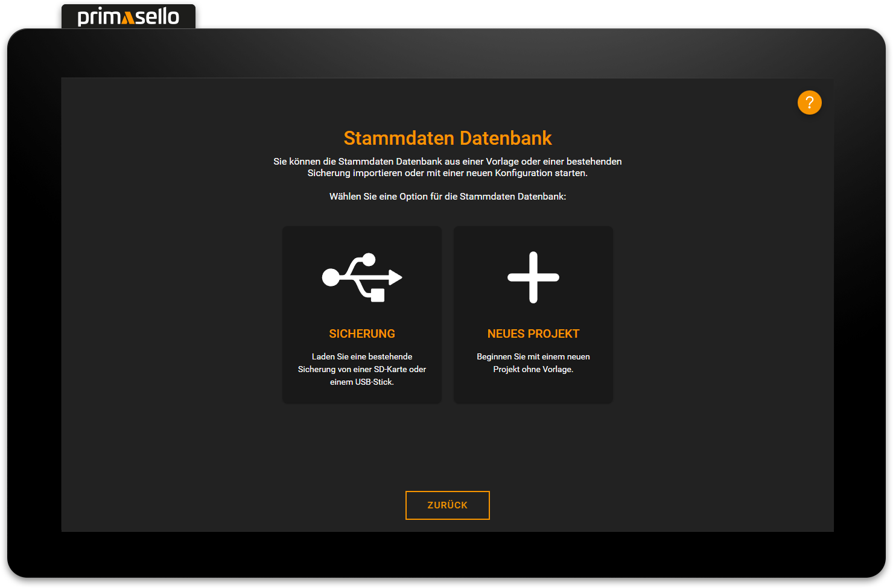This screenshot has width=893, height=588.
Task: Click the 'Projekt ohne Vorlage.' line
Action: [x=533, y=369]
